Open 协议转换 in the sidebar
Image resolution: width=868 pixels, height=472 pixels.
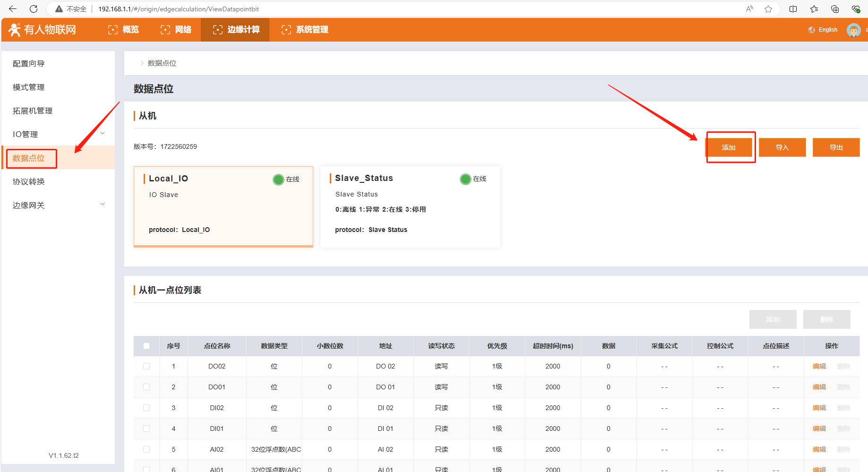[x=29, y=181]
